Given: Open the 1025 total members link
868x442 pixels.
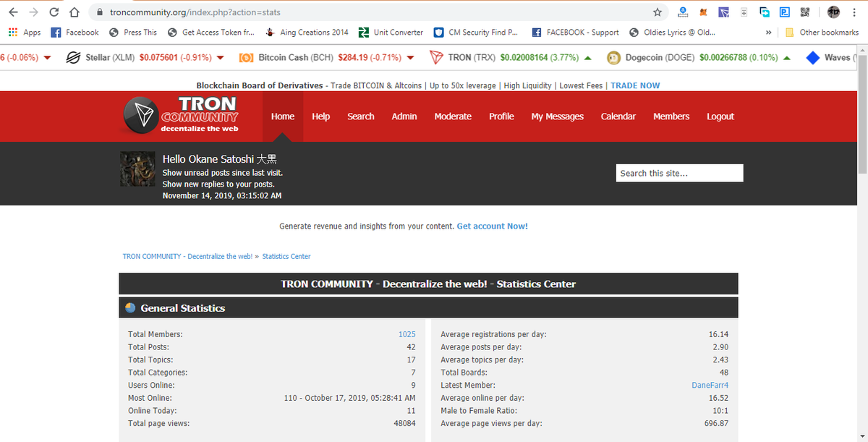Looking at the screenshot, I should pos(407,334).
